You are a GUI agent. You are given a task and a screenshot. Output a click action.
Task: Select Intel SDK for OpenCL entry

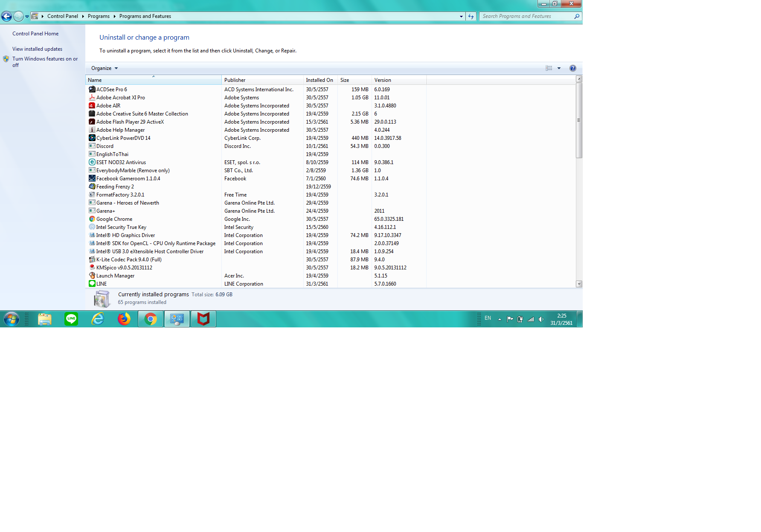[256, 243]
